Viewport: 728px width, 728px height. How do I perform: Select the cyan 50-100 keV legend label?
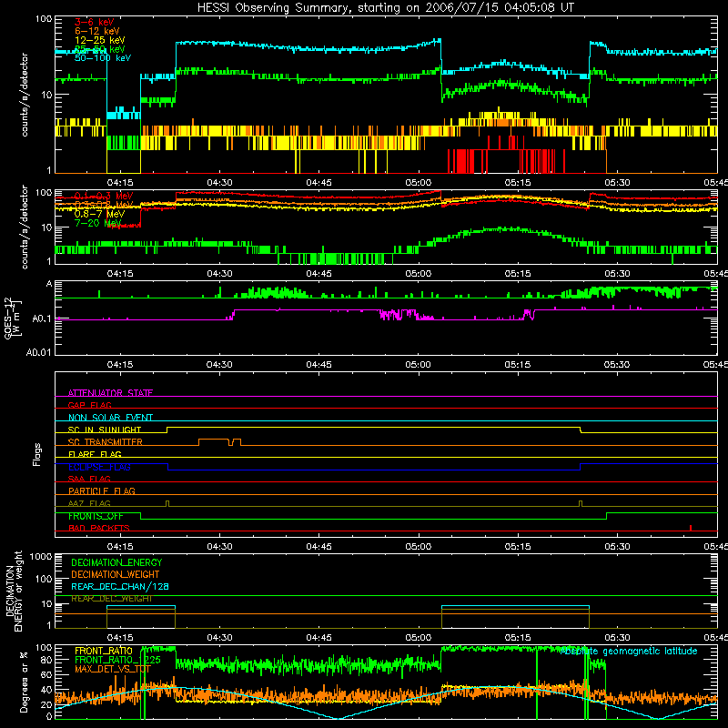coord(103,58)
